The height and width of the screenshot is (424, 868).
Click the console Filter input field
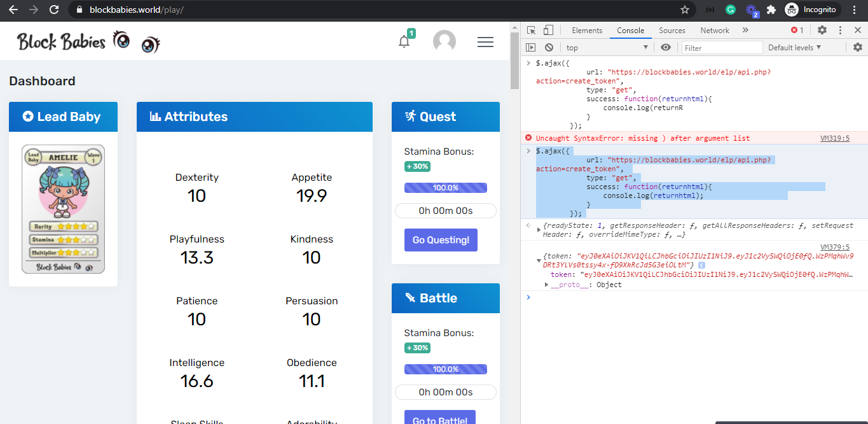coord(722,48)
